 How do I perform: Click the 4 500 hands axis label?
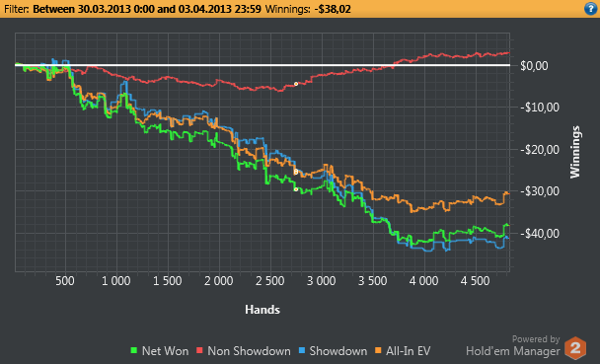click(x=475, y=281)
